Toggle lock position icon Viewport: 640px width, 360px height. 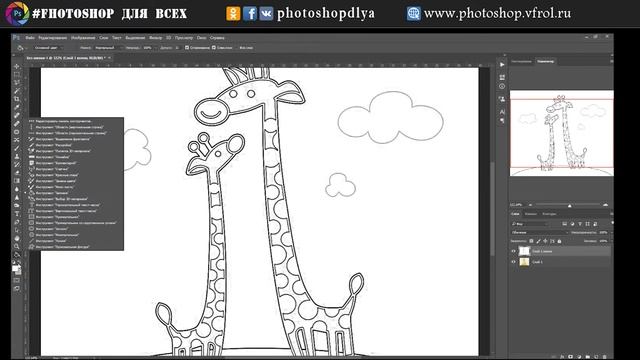tap(545, 241)
